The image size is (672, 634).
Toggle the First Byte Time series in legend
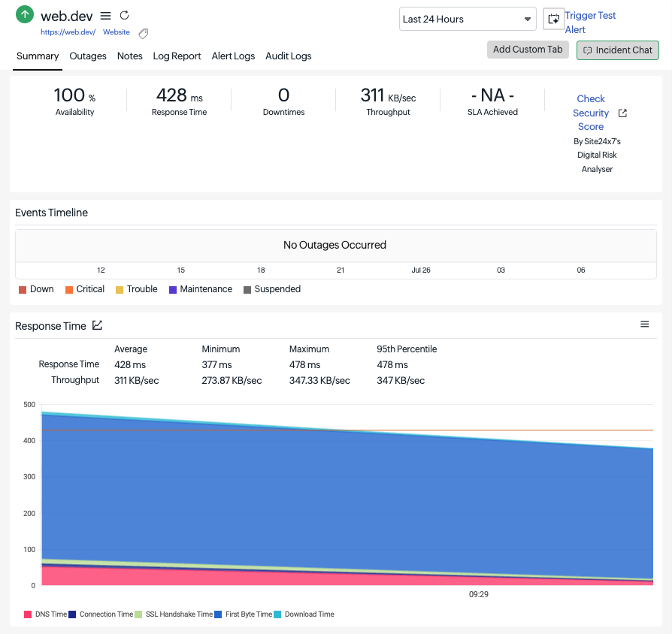coord(243,614)
